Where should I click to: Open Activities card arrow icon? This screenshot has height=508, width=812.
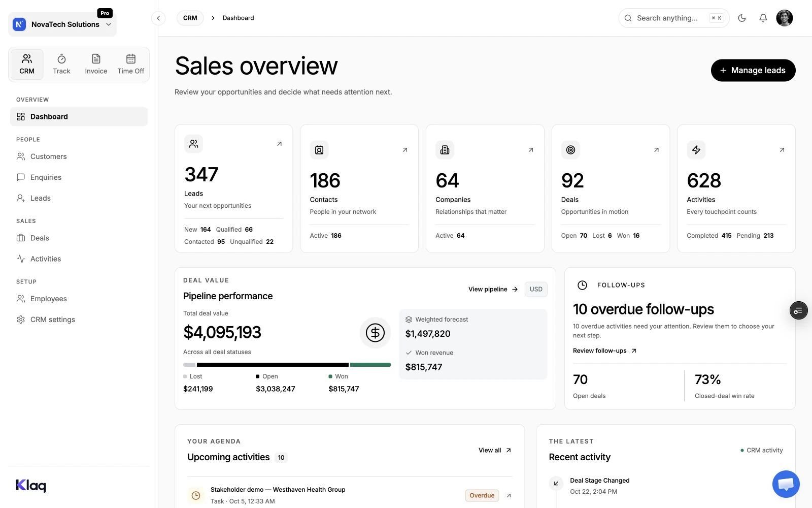click(x=782, y=150)
